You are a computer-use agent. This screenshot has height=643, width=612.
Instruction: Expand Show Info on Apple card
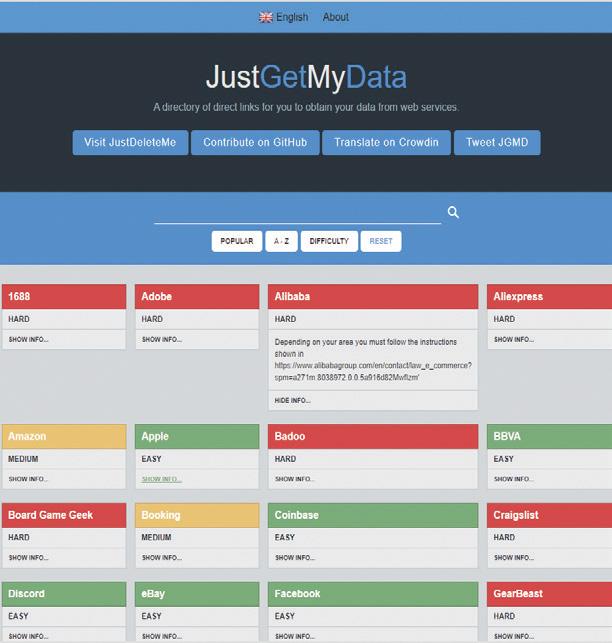162,479
